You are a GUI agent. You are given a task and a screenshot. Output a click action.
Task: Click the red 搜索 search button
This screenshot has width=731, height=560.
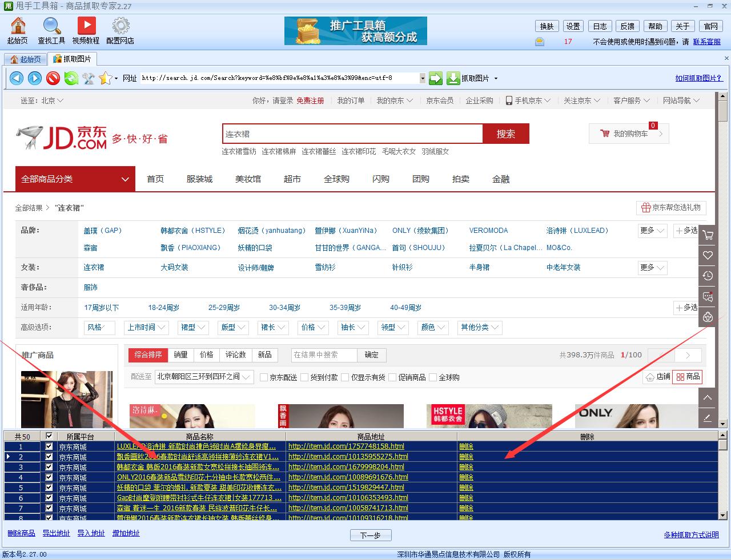pos(505,133)
